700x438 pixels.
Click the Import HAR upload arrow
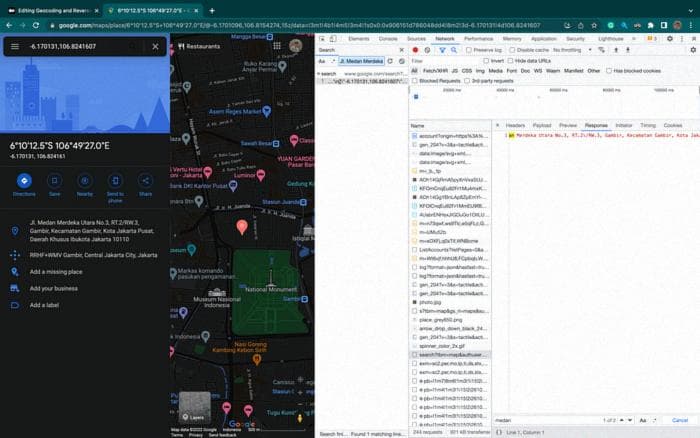click(616, 50)
